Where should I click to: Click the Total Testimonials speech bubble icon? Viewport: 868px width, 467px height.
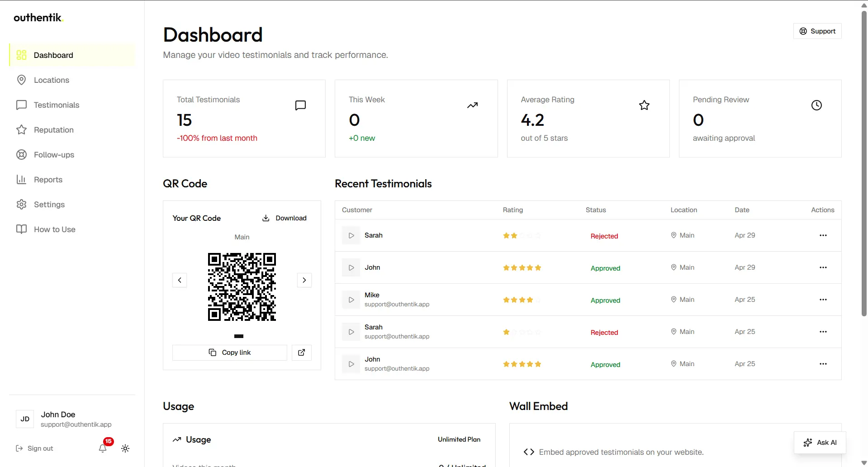[300, 105]
